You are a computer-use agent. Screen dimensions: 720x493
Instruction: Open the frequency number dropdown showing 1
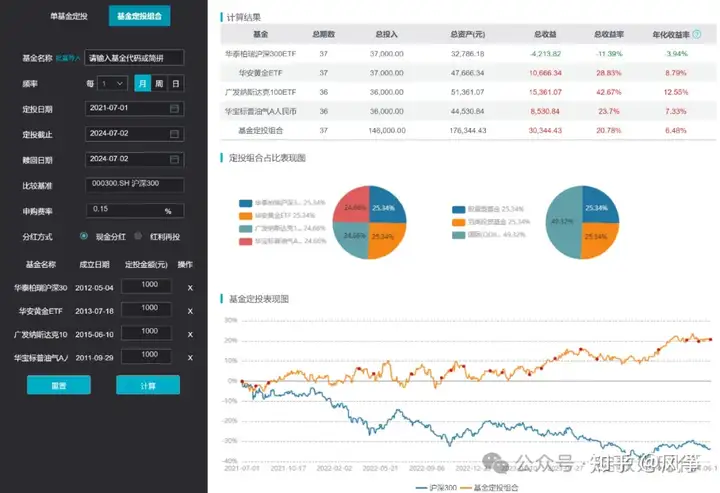click(x=112, y=84)
